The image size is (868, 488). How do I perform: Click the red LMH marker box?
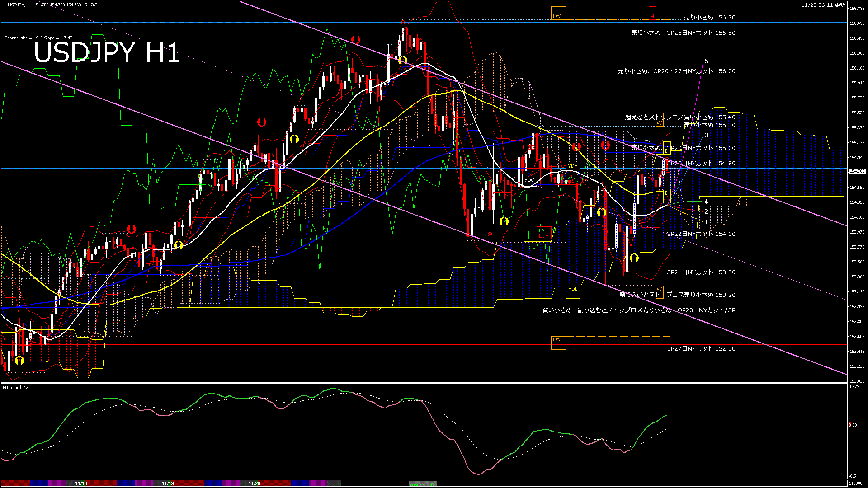[543, 233]
